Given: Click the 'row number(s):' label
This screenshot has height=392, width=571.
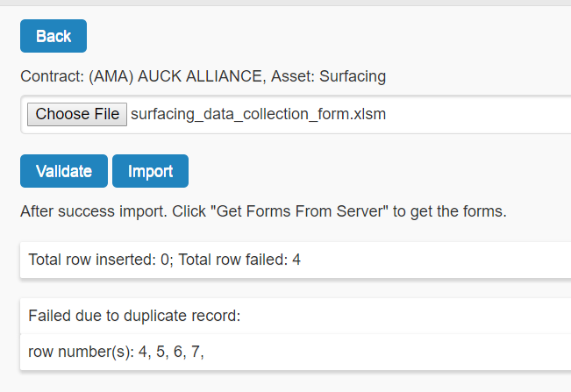Looking at the screenshot, I should 81,353.
